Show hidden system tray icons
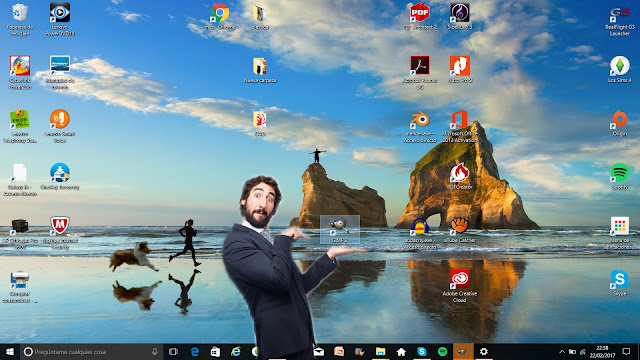 coord(562,351)
